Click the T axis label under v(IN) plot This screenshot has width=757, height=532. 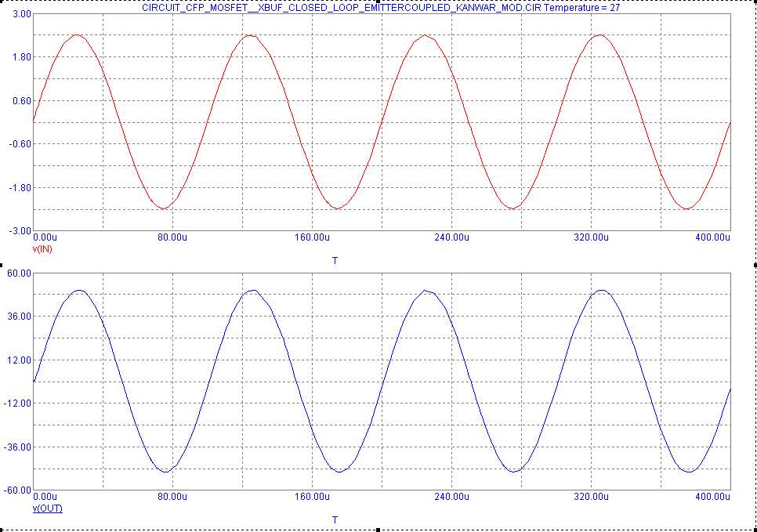coord(335,261)
